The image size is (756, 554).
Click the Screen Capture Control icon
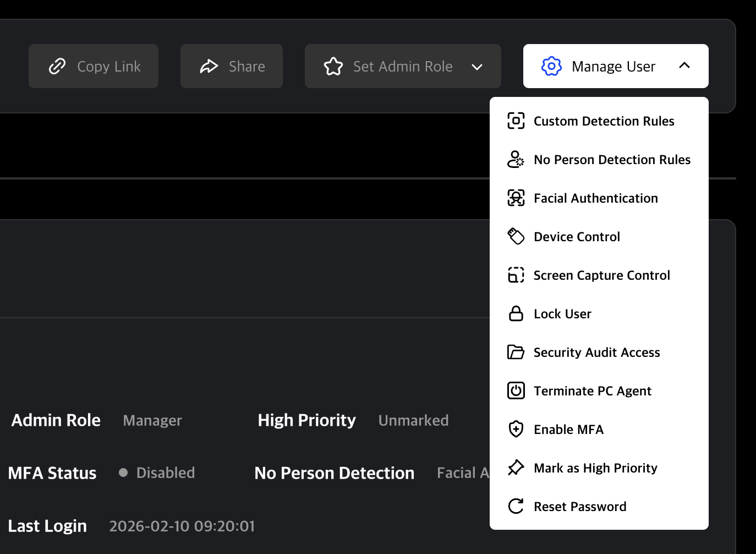(x=516, y=275)
